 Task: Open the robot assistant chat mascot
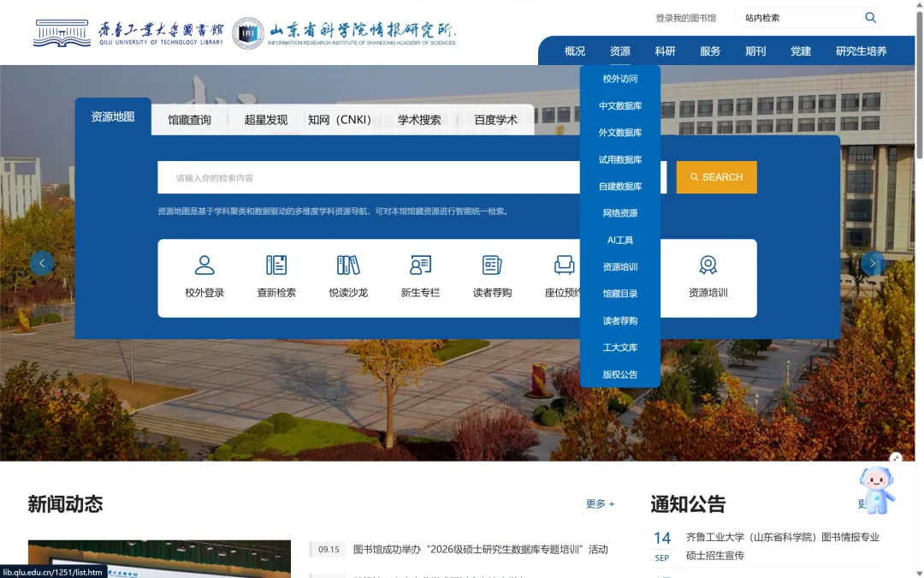point(878,490)
